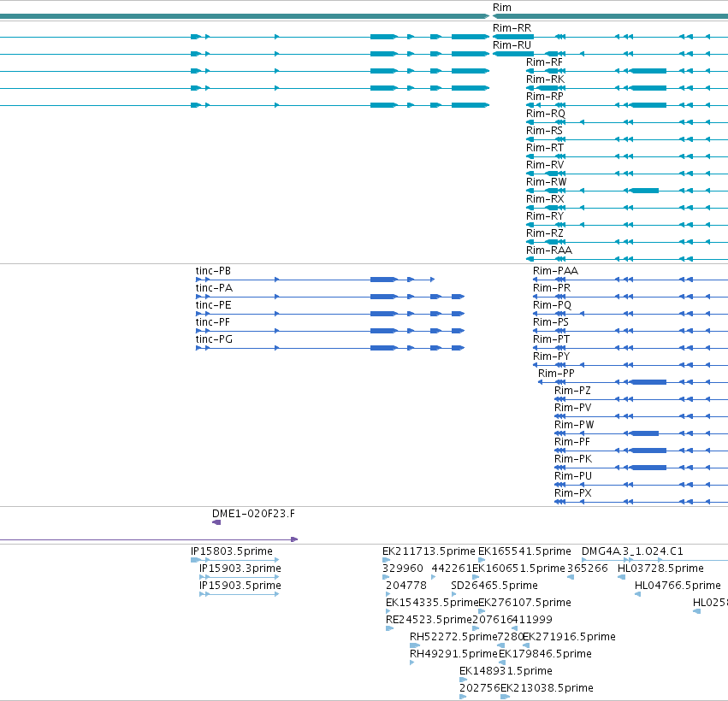Select the IP15903.5prime EST label
The width and height of the screenshot is (728, 701).
pyautogui.click(x=240, y=586)
